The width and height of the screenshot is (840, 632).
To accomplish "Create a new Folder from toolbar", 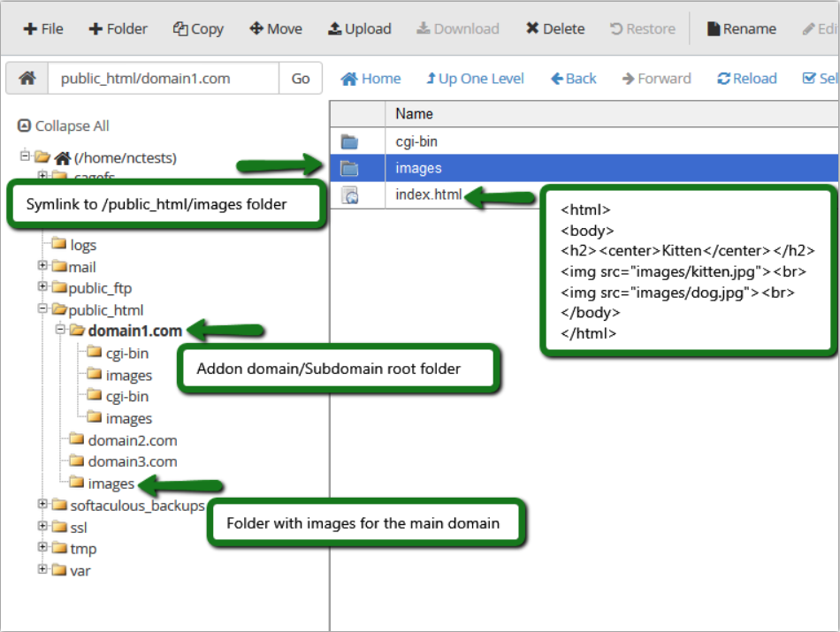I will [118, 29].
